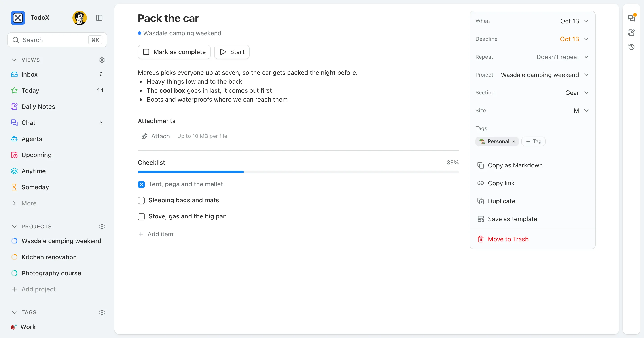Viewport: 644px width, 338px height.
Task: Click the Save as template icon
Action: pos(481,219)
